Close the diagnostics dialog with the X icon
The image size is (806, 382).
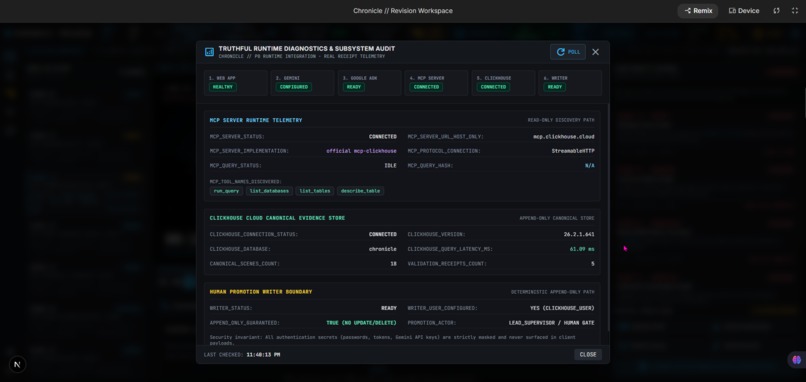coord(595,52)
